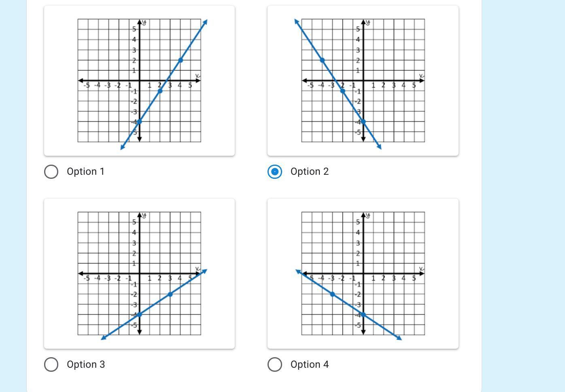
Task: Click the Option 1 text label
Action: pos(86,172)
